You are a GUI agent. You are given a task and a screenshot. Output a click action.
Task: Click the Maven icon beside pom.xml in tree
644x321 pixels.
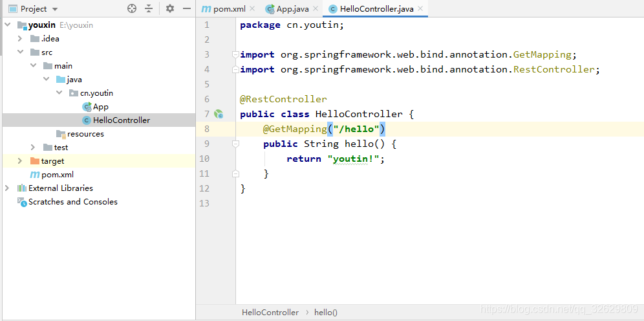click(35, 174)
